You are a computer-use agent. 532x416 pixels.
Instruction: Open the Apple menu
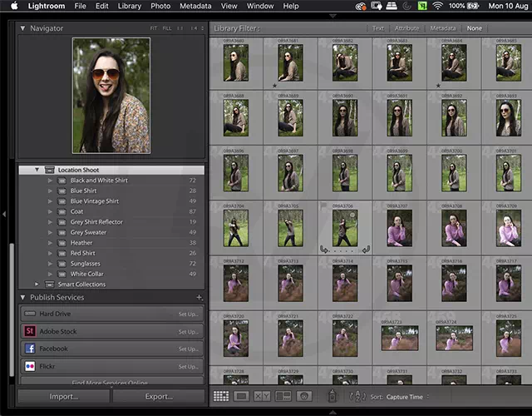[x=14, y=6]
